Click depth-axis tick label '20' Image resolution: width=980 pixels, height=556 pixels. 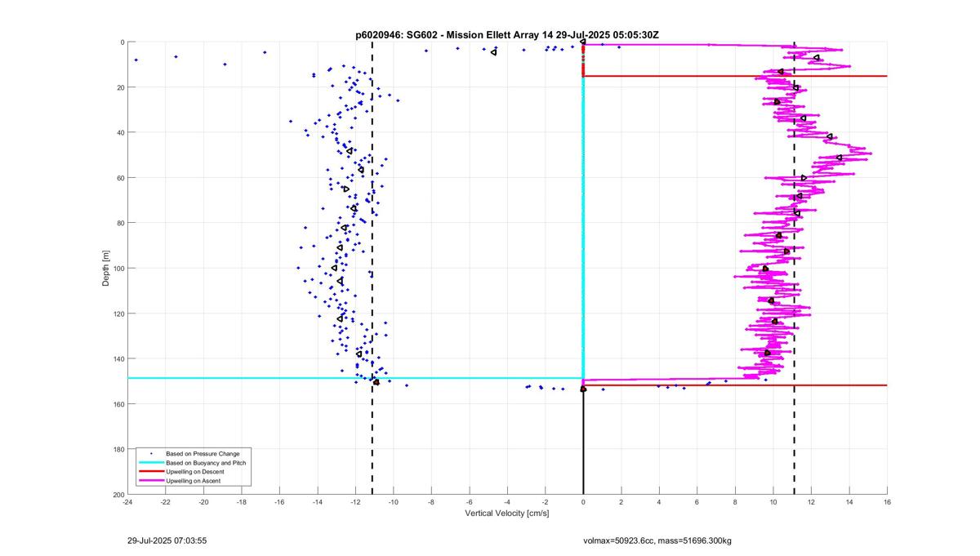[120, 87]
